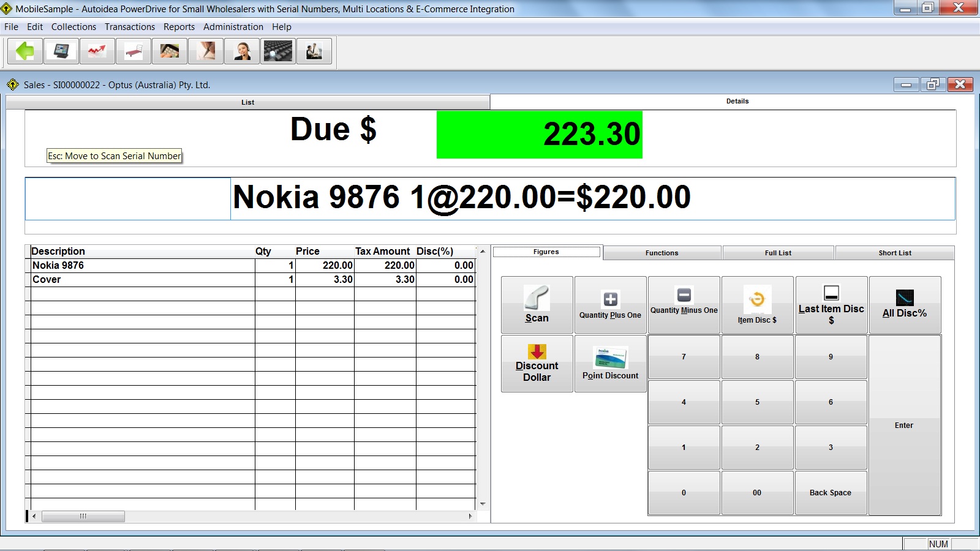The width and height of the screenshot is (980, 551).
Task: Click the red trend chart toolbar icon
Action: [97, 51]
